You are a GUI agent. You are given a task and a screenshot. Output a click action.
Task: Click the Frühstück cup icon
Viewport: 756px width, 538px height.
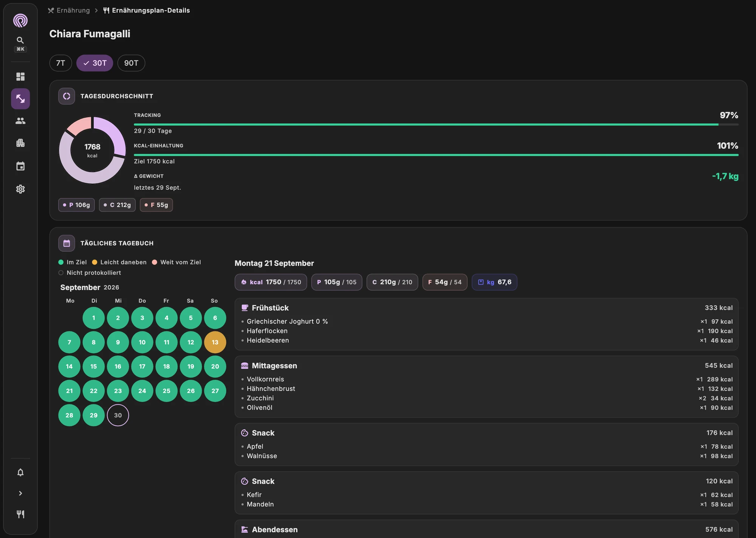245,308
